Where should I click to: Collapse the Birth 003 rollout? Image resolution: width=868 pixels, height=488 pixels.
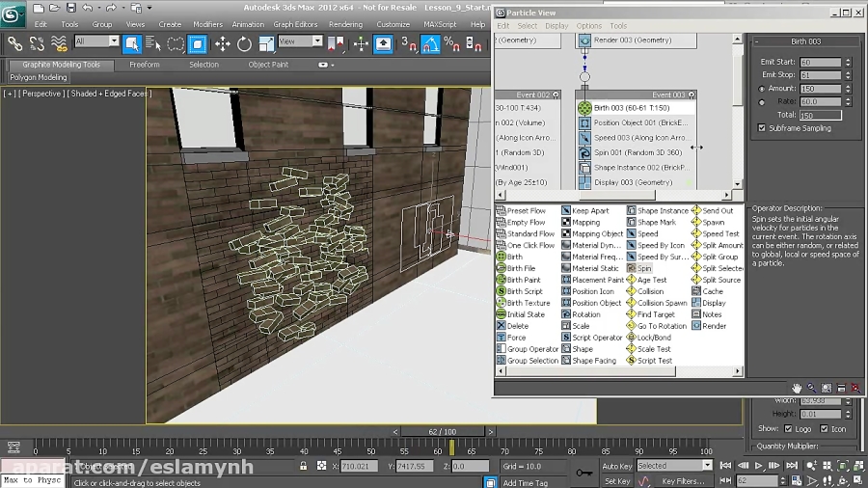(757, 41)
